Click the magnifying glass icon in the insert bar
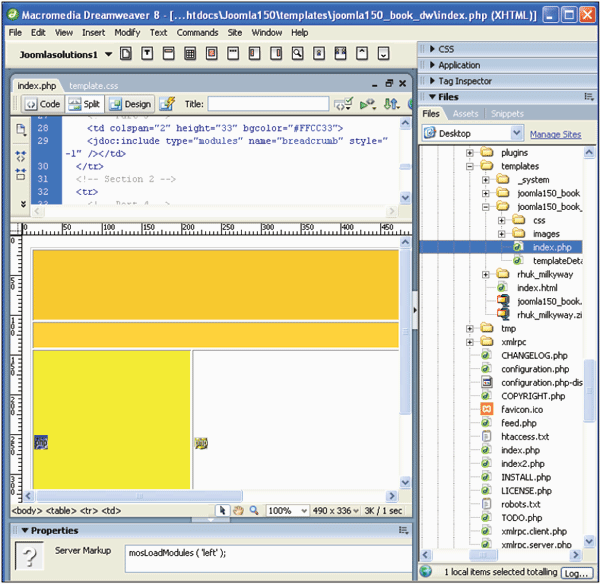 coord(297,54)
